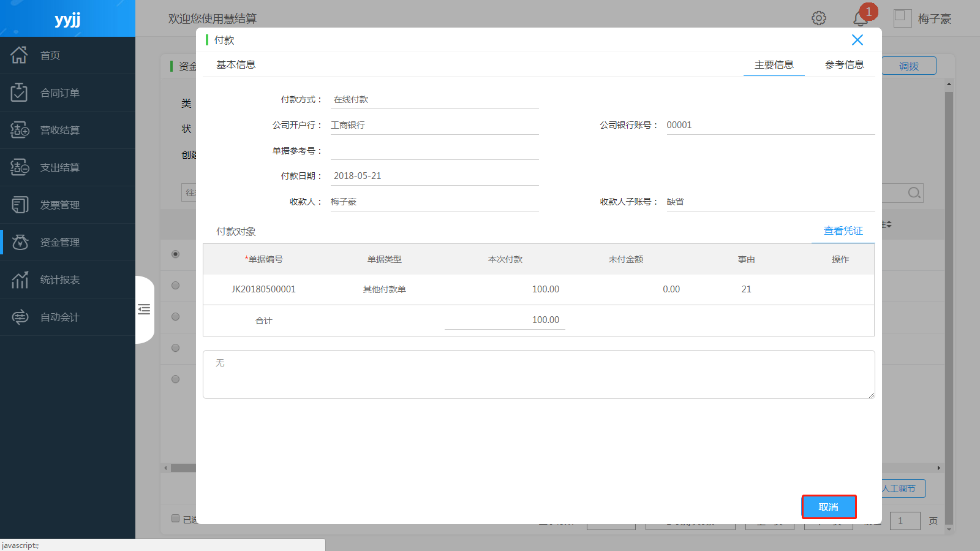This screenshot has height=551, width=980.
Task: Select the fourth radio button in background list
Action: 176,348
